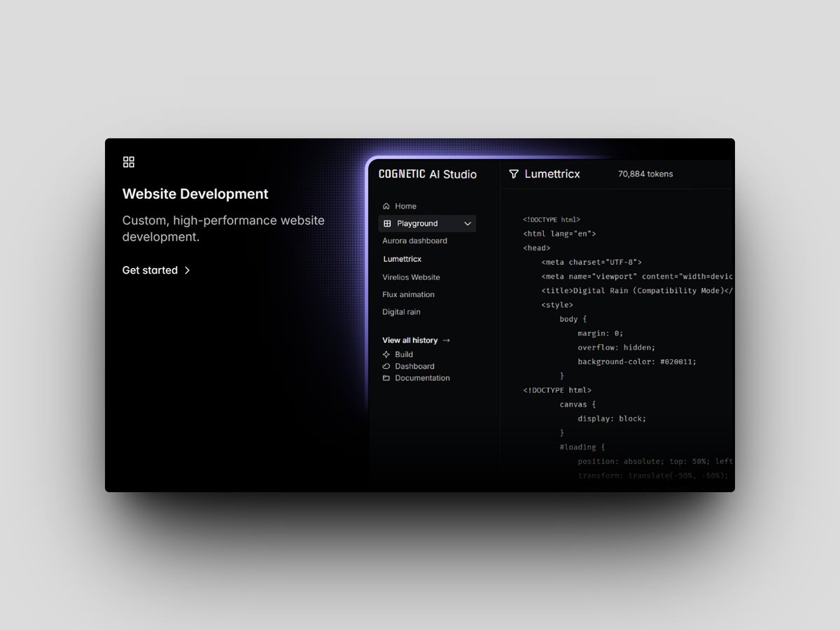
Task: Click the Build sparkle icon
Action: pyautogui.click(x=386, y=354)
